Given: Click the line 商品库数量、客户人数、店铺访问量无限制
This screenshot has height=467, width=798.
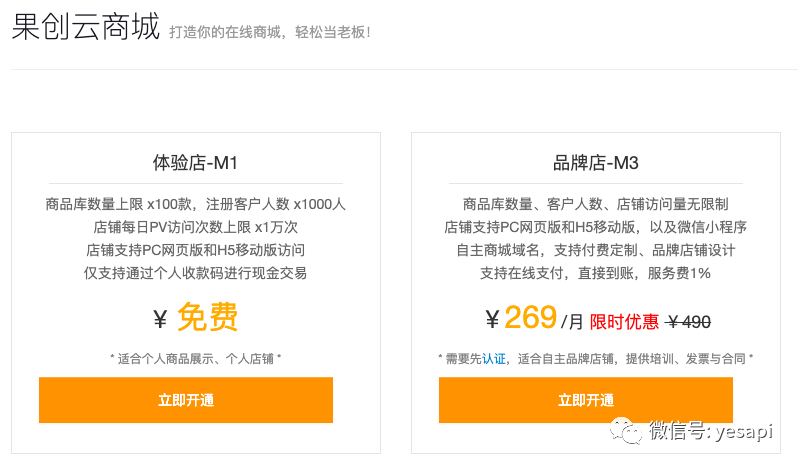Looking at the screenshot, I should click(595, 204).
